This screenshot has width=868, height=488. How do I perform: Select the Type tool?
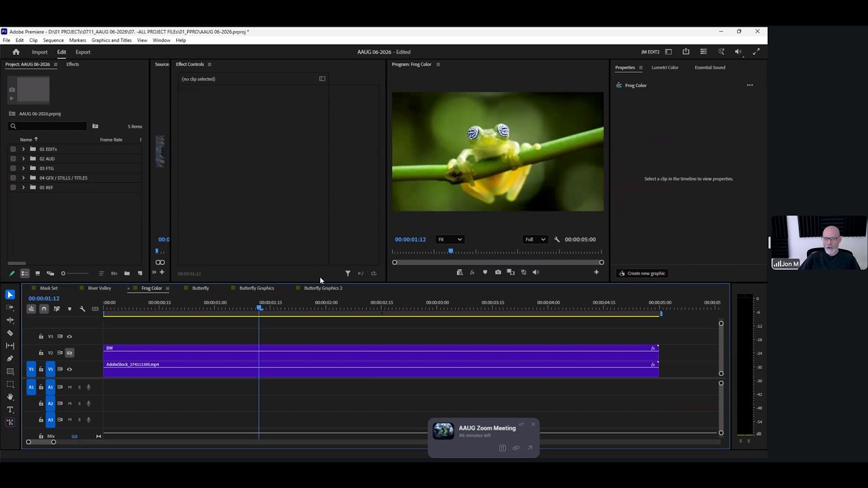click(x=10, y=409)
